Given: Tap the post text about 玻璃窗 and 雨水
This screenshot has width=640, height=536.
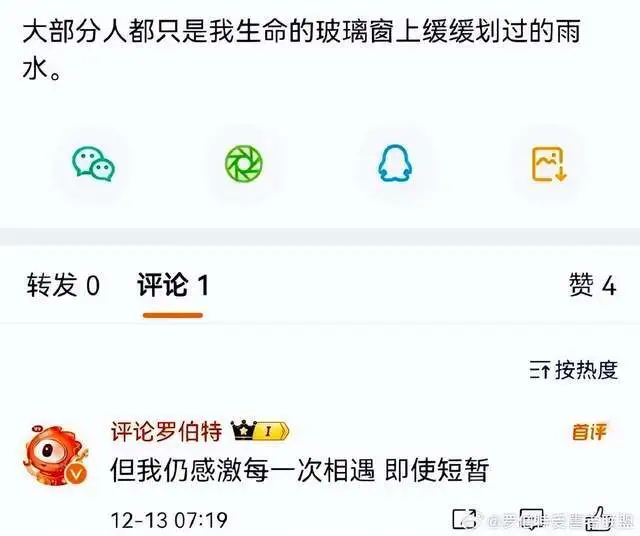Looking at the screenshot, I should (301, 51).
